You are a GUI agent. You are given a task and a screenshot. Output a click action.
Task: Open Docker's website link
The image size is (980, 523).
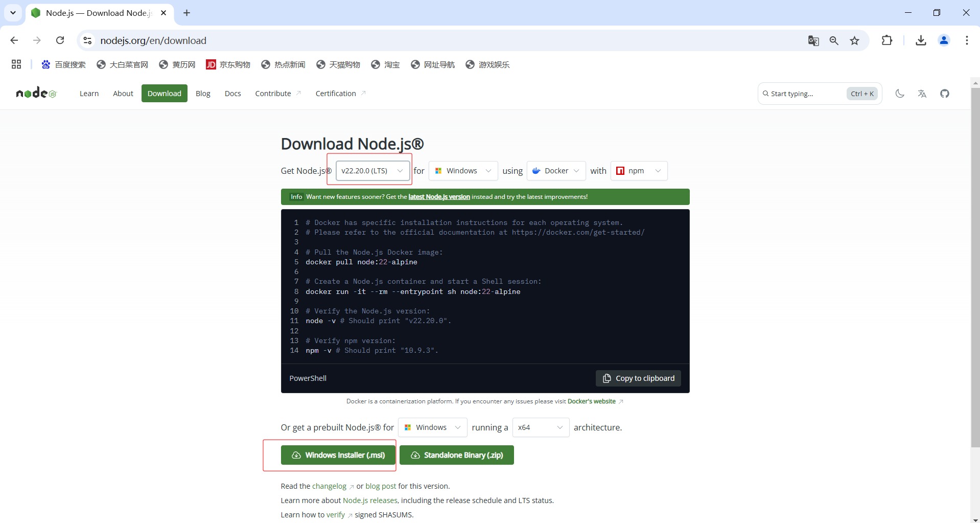[x=592, y=401]
